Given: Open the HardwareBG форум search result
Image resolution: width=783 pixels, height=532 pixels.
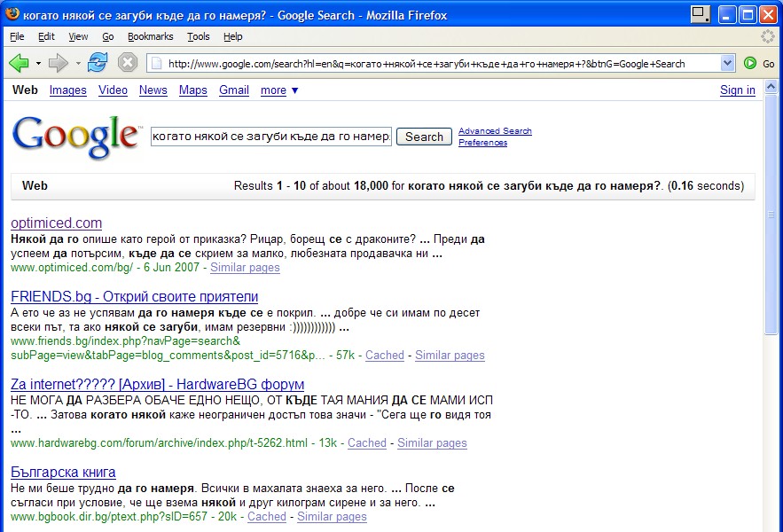Looking at the screenshot, I should coord(157,384).
